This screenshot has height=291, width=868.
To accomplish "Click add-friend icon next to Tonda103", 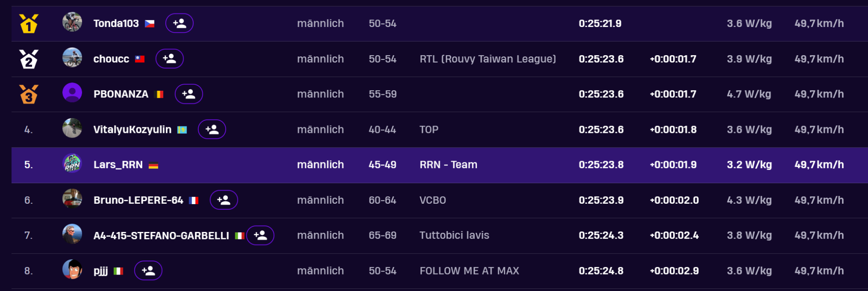I will click(179, 23).
